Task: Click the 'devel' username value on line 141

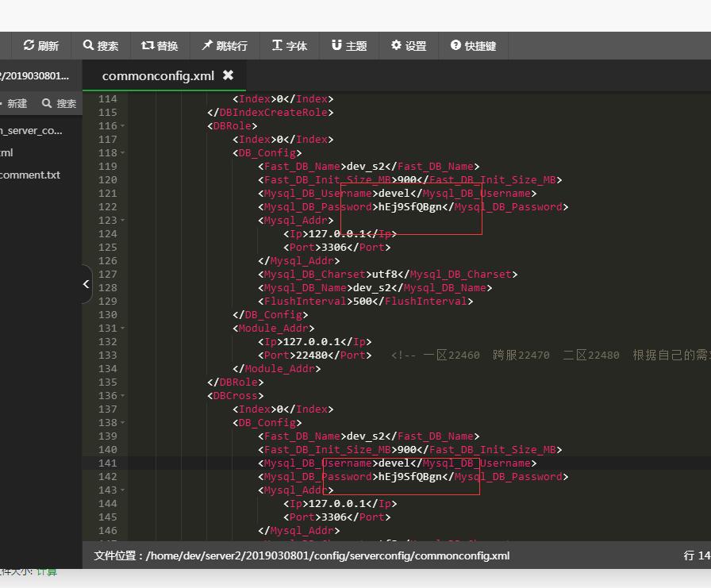Action: point(394,463)
